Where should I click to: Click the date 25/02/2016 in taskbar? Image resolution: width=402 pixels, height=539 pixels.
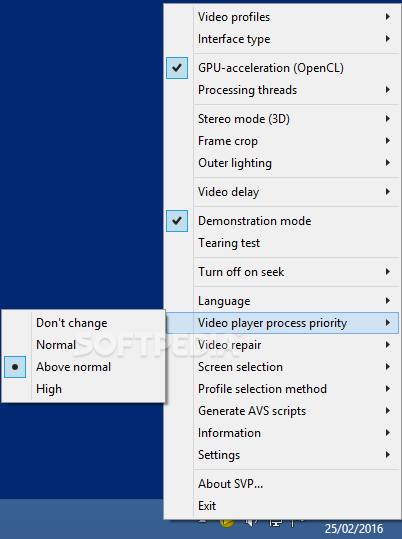pyautogui.click(x=354, y=529)
